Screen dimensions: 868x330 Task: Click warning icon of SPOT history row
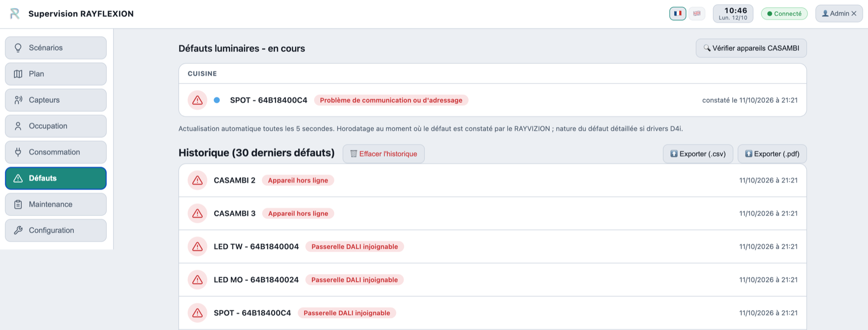pyautogui.click(x=197, y=313)
